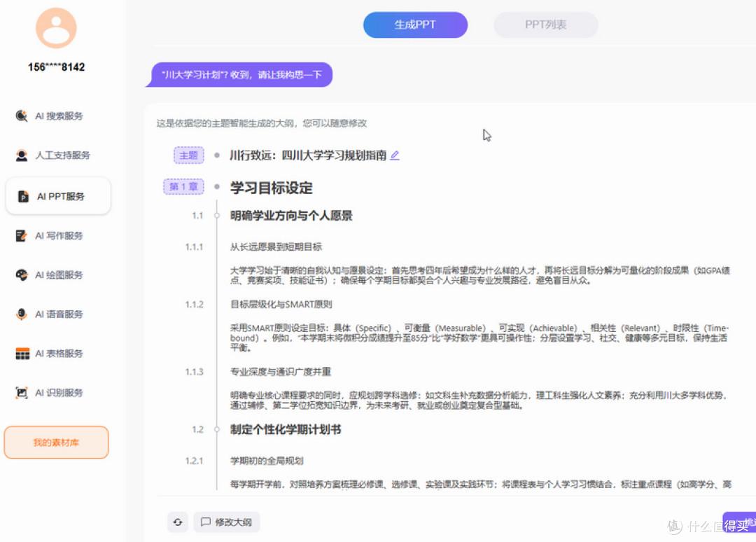
Task: Switch to the PPT列表 tab
Action: pyautogui.click(x=546, y=25)
